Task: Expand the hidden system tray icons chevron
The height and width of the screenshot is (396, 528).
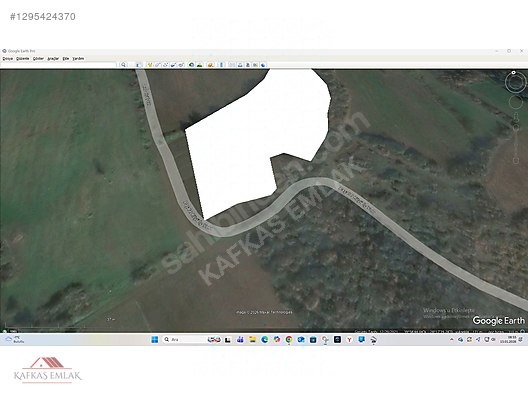Action: (452, 339)
